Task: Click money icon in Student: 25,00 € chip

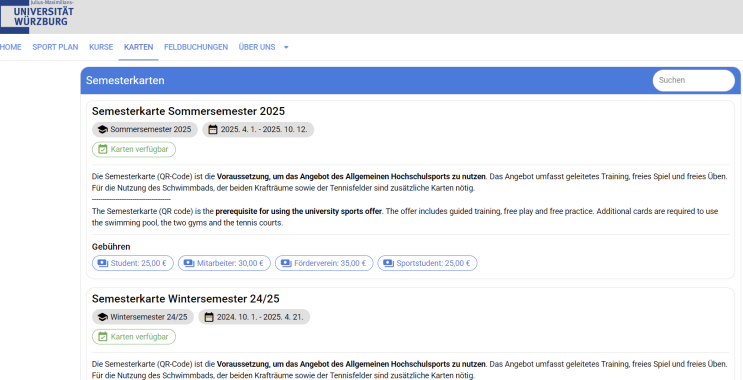Action: pyautogui.click(x=103, y=263)
